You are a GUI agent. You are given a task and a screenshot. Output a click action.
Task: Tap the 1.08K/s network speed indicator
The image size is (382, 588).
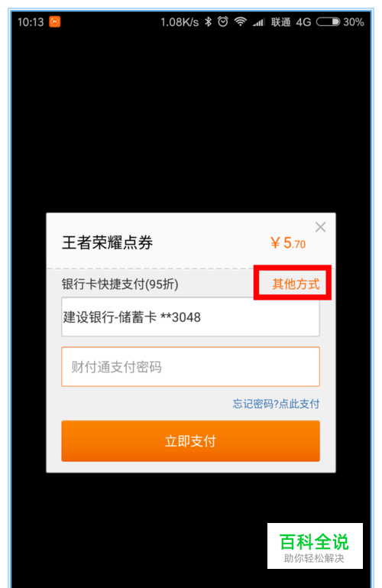point(180,22)
